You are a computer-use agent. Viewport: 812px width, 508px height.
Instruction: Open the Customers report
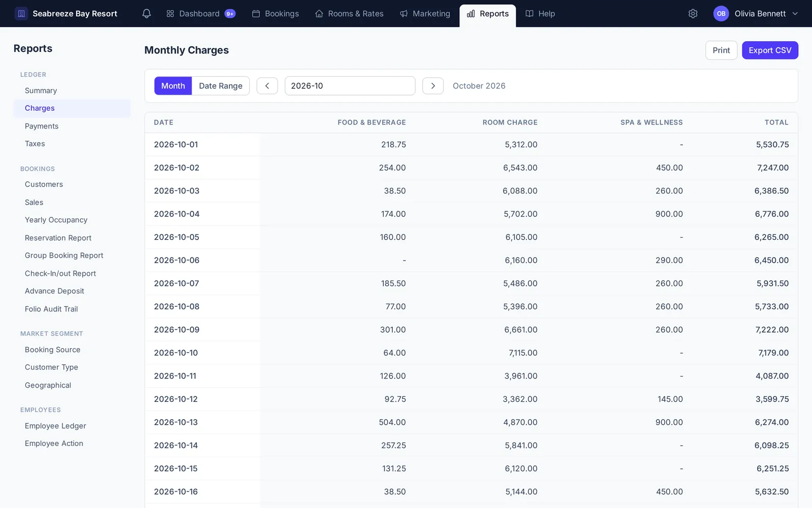pos(72,184)
